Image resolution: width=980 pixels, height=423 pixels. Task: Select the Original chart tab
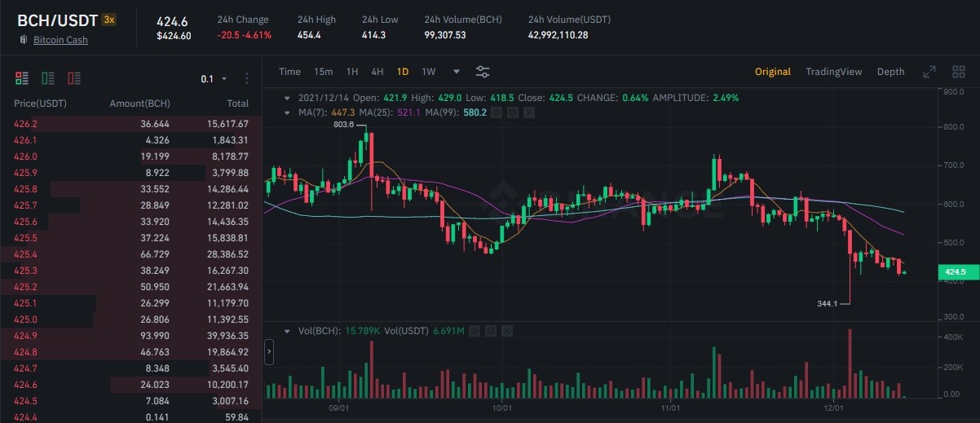click(773, 72)
